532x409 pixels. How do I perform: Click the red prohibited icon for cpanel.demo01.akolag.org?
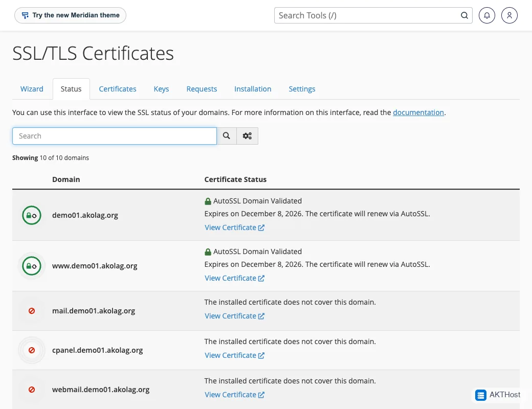click(x=32, y=350)
